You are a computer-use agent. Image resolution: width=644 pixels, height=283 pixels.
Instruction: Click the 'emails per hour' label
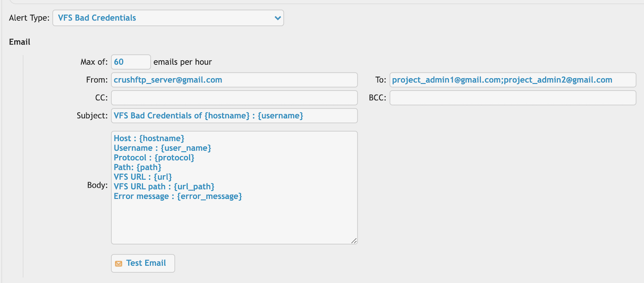[x=182, y=62]
